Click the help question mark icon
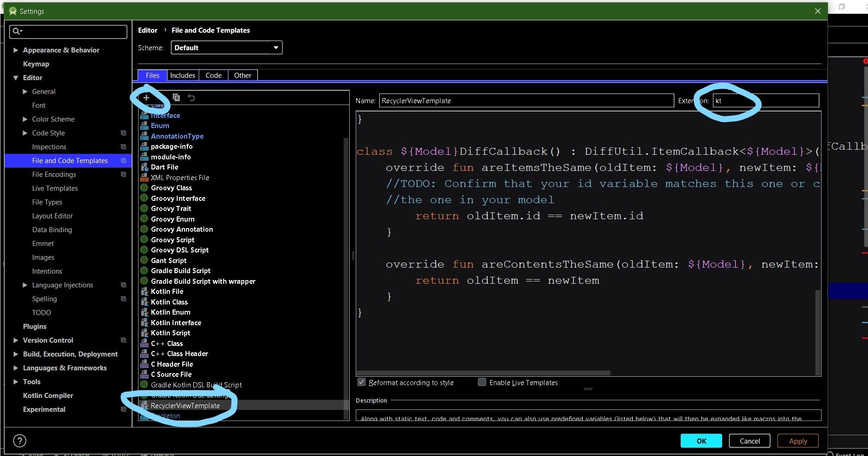The height and width of the screenshot is (456, 868). 20,441
